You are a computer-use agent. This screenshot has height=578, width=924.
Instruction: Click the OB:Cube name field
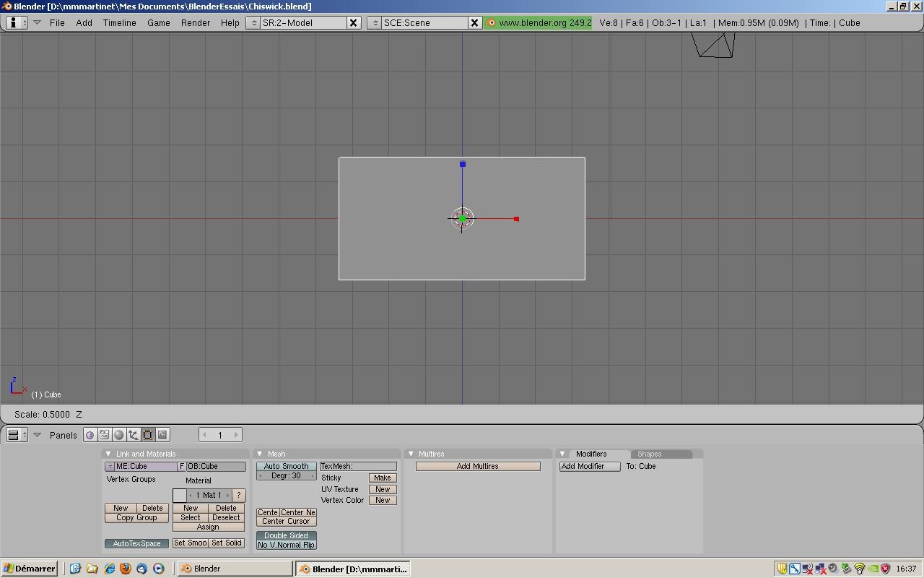tap(216, 467)
